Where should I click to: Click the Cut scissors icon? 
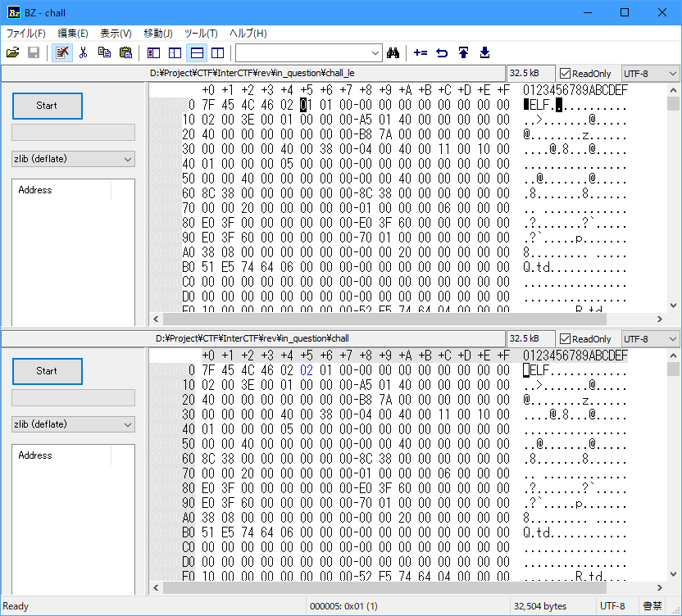(x=83, y=53)
